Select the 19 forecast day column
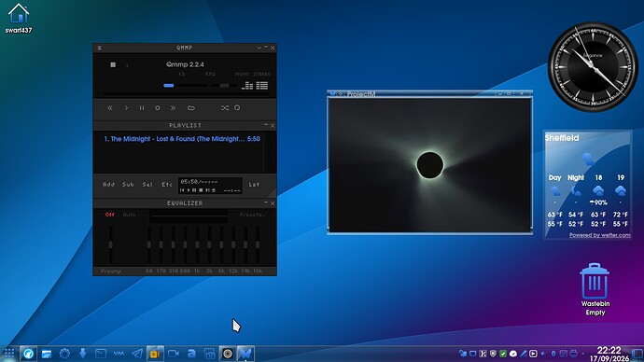Viewport: 644px width, 362px height. 620,202
